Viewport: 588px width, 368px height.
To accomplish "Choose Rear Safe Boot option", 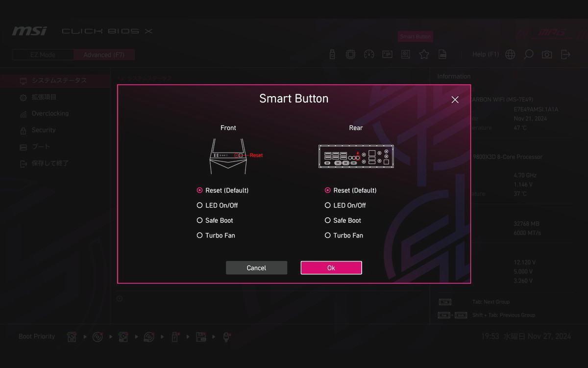I will point(343,220).
